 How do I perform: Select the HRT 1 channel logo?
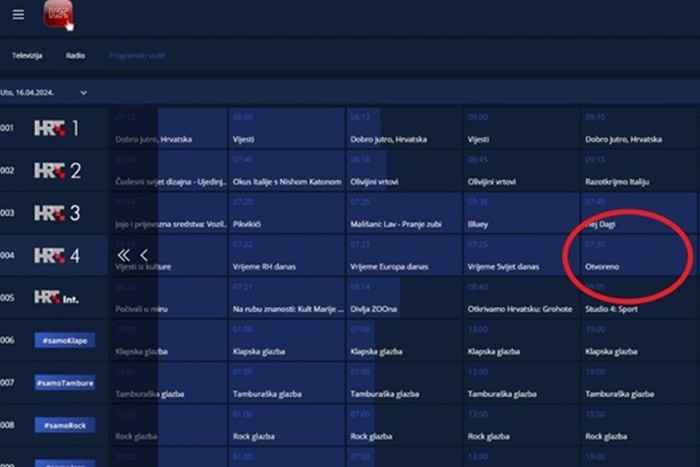click(57, 128)
